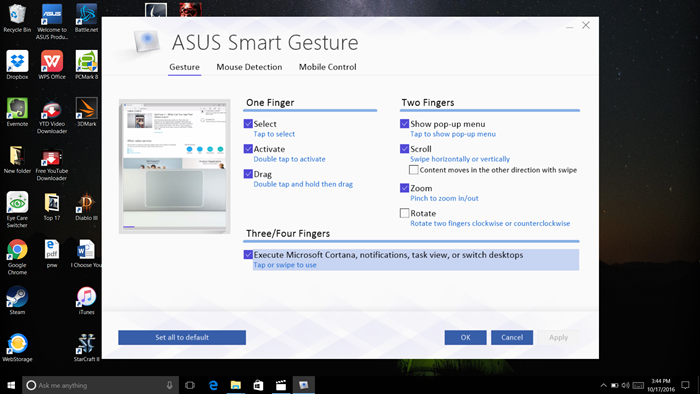Open the Dropbox desktop icon
This screenshot has width=700, height=394.
pos(17,65)
